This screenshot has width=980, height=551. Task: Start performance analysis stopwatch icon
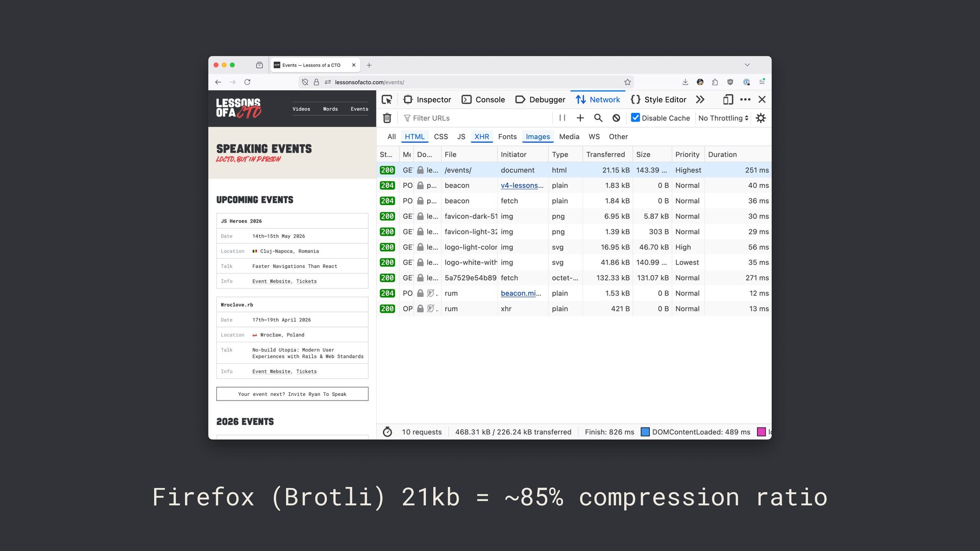387,432
